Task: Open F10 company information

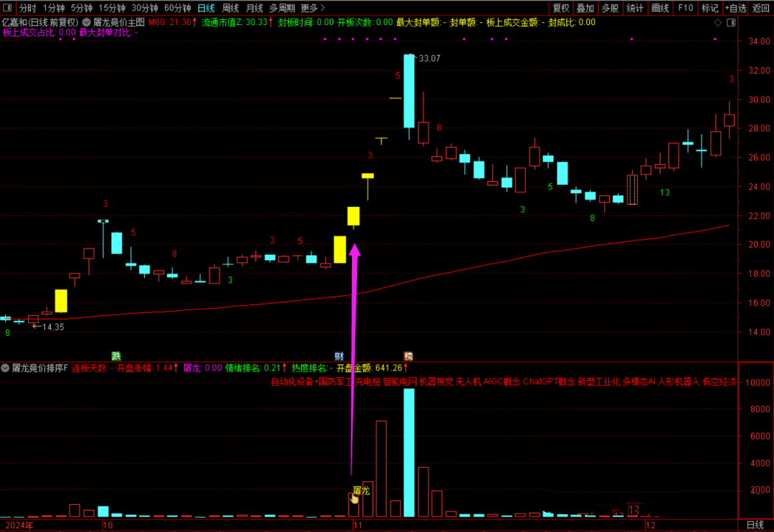Action: pos(685,8)
